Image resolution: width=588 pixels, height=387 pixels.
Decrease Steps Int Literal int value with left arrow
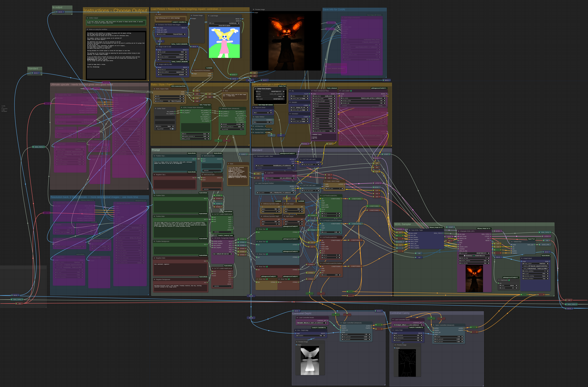[x=255, y=113]
